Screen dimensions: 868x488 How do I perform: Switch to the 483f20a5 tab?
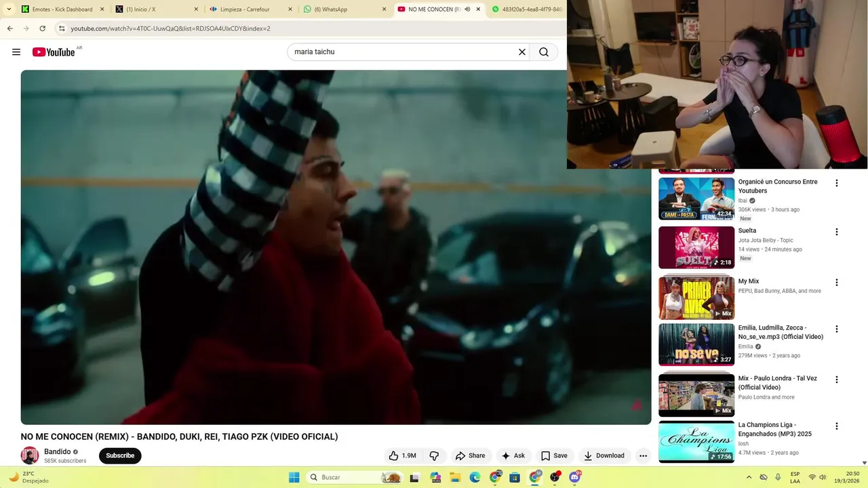click(x=528, y=9)
